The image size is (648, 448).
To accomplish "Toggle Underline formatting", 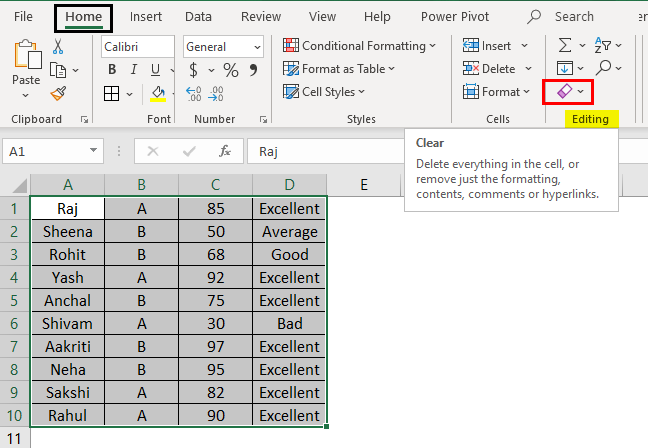I will pyautogui.click(x=156, y=70).
